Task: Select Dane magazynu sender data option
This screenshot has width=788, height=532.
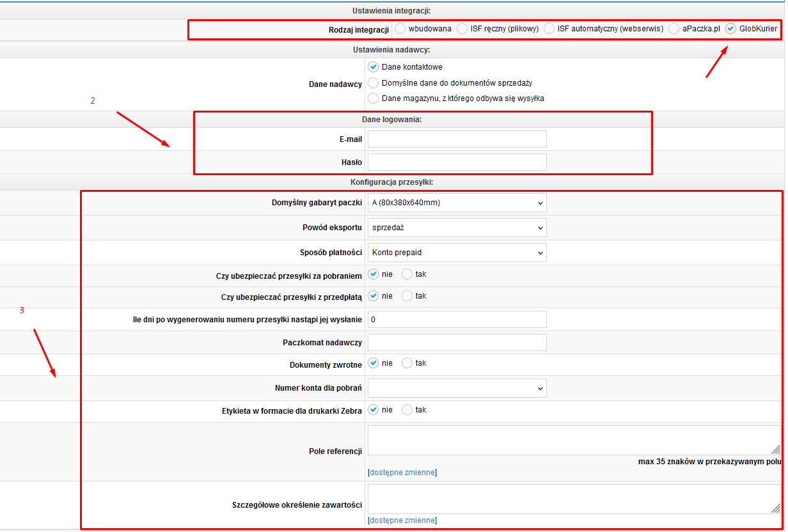Action: coord(374,98)
